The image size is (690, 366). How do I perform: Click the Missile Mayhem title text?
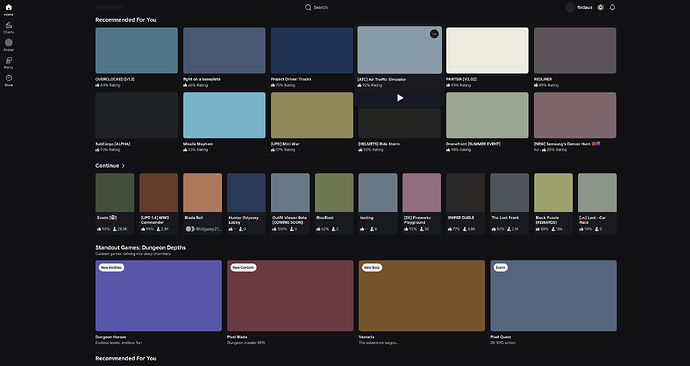coord(198,144)
